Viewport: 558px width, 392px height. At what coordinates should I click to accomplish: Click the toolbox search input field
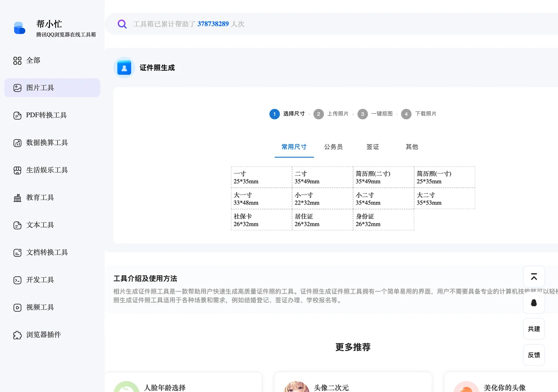(x=332, y=24)
